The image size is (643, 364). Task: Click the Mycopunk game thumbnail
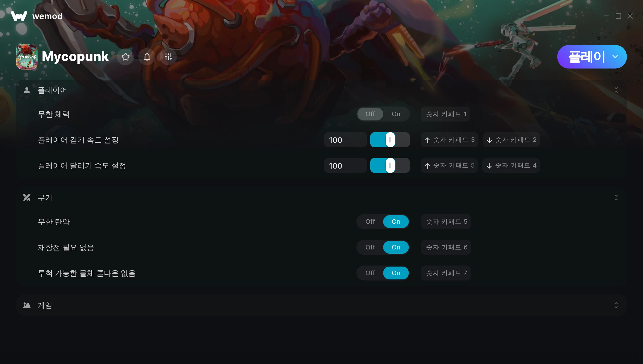[x=27, y=57]
